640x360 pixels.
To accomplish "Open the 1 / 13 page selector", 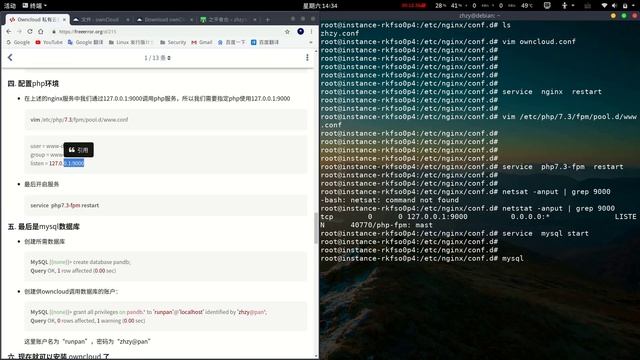I will pos(157,58).
